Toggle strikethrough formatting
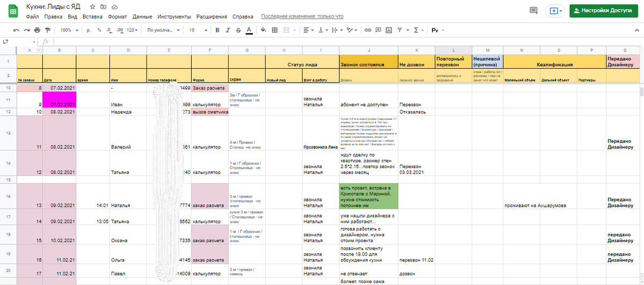644x285 pixels. click(x=238, y=30)
